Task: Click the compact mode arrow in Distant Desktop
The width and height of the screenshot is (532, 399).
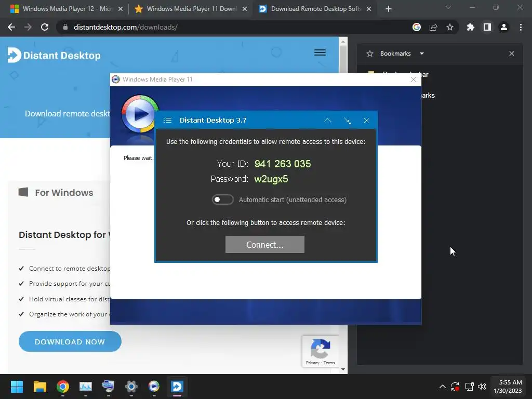Action: (347, 121)
